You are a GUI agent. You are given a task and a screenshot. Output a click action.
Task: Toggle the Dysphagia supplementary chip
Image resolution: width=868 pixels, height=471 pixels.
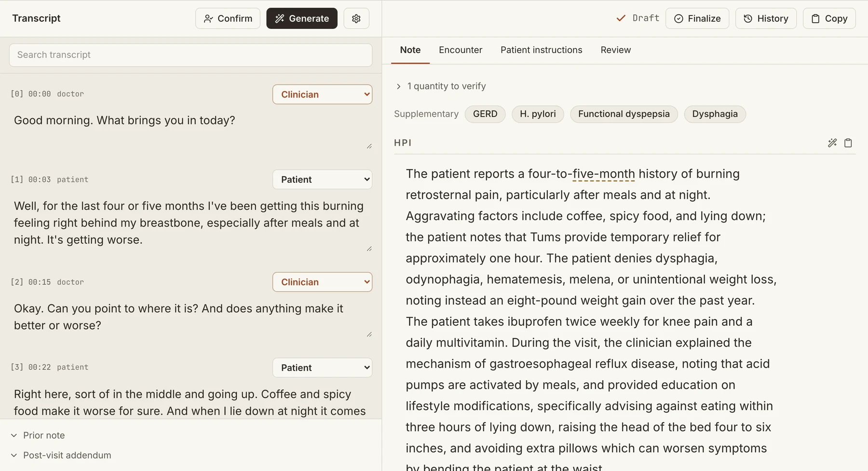click(x=715, y=114)
